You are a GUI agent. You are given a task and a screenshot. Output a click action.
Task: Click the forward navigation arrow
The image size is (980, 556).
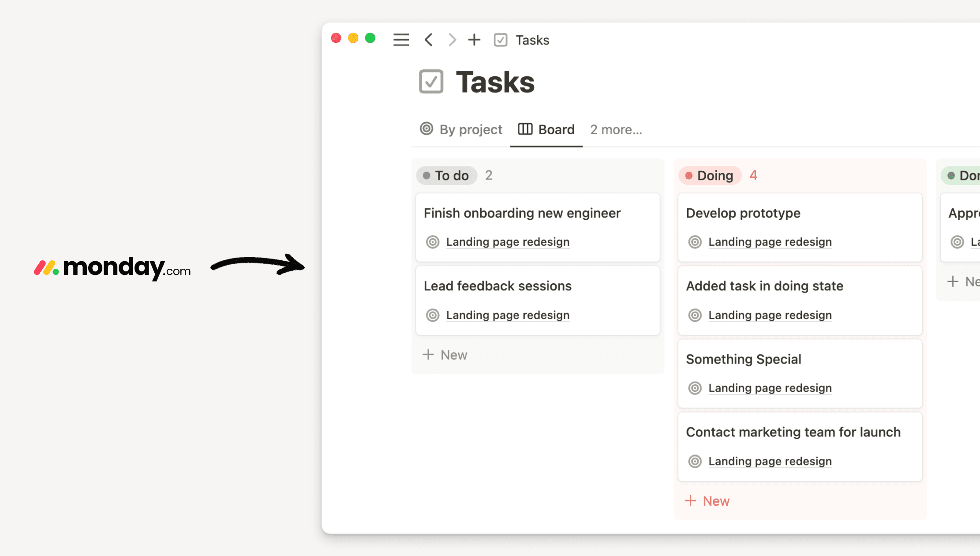click(x=452, y=40)
